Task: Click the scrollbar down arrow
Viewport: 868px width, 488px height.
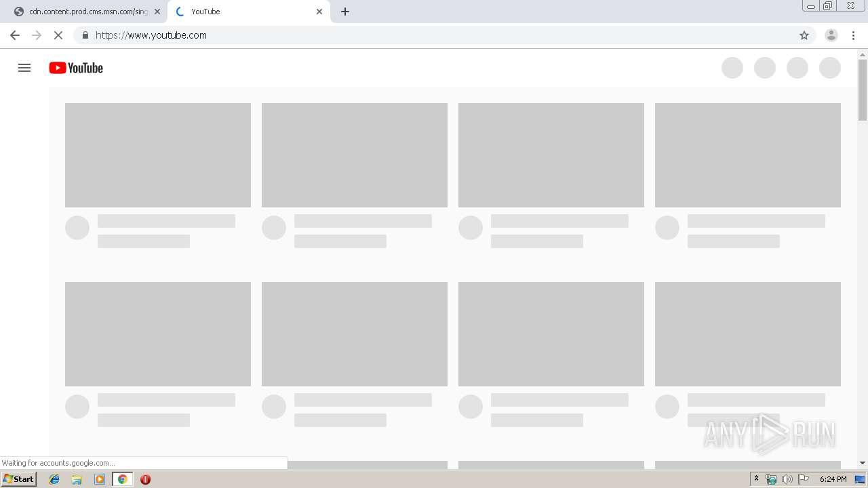Action: pos(863,463)
